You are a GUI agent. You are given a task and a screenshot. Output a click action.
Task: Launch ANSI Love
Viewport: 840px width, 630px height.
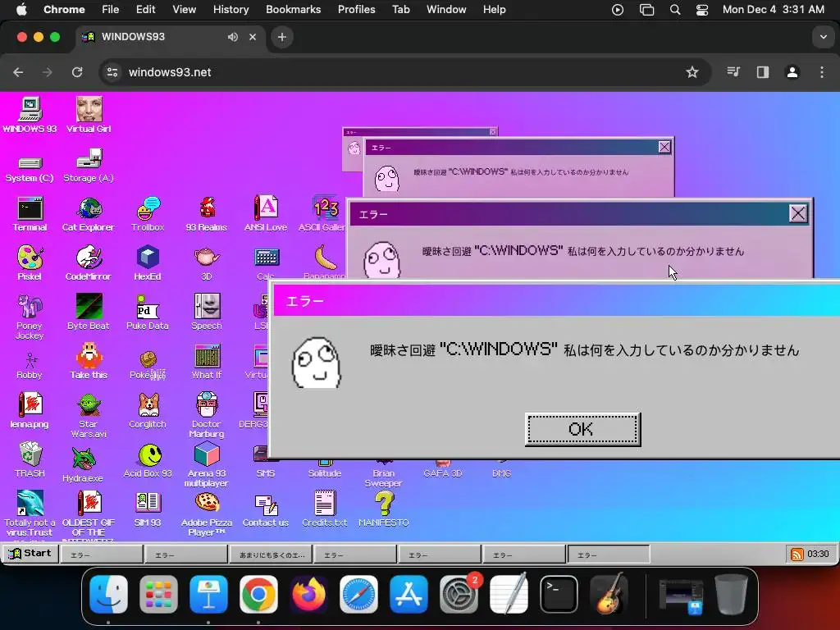point(266,214)
